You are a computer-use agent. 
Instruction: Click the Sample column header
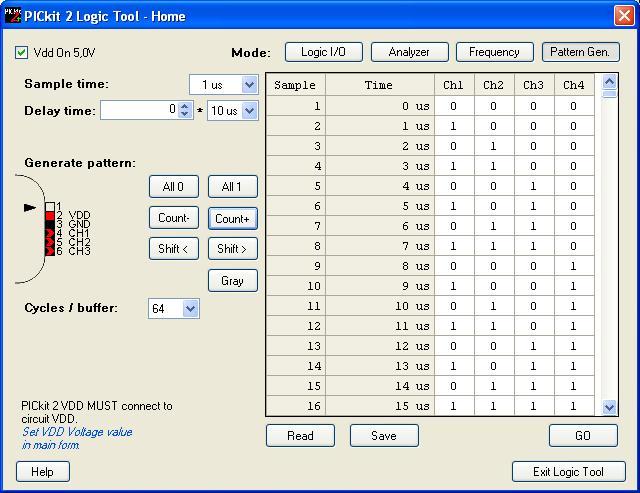296,85
